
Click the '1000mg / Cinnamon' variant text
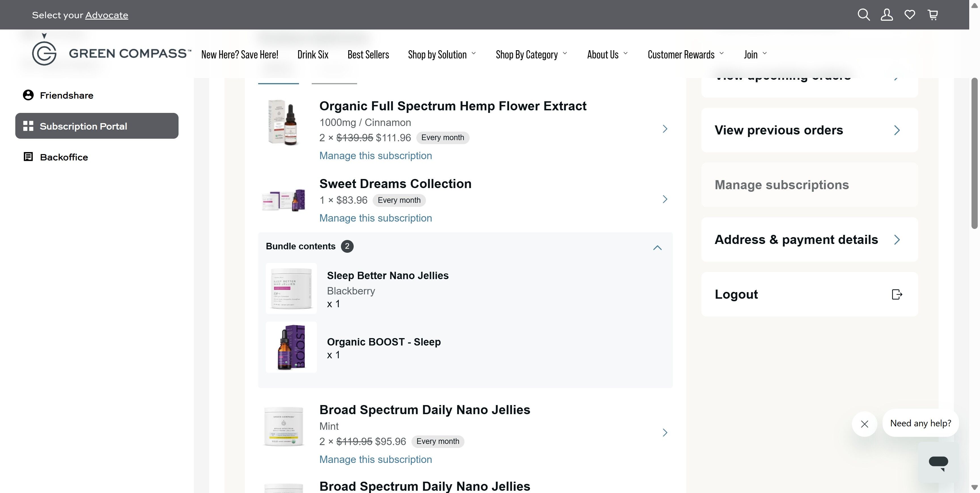(x=365, y=123)
